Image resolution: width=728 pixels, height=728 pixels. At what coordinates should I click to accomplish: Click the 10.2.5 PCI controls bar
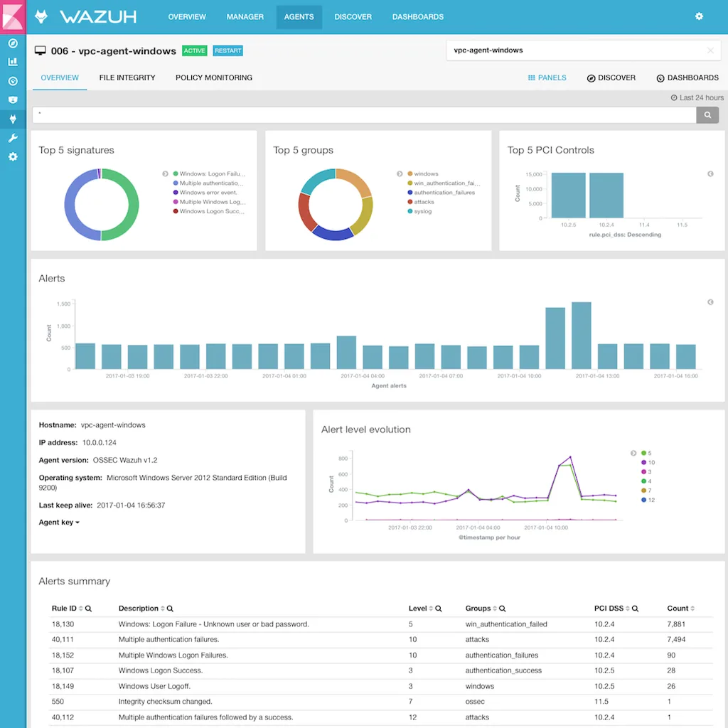[x=568, y=195]
